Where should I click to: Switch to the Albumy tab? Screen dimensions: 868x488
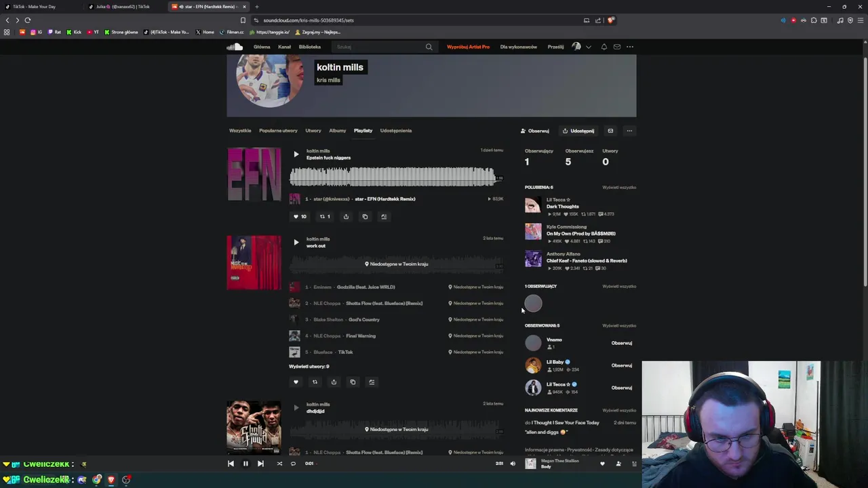click(338, 130)
